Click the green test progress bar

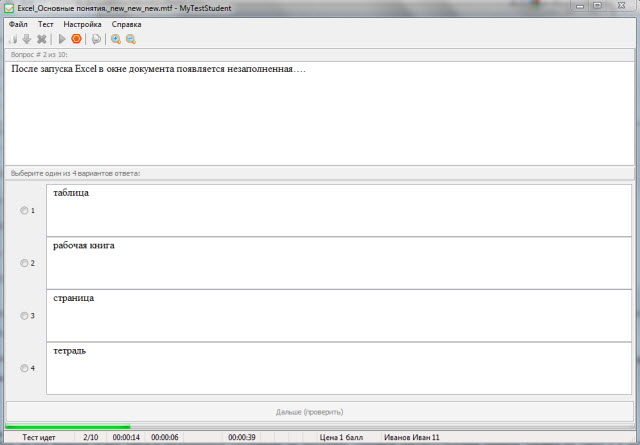coord(68,427)
